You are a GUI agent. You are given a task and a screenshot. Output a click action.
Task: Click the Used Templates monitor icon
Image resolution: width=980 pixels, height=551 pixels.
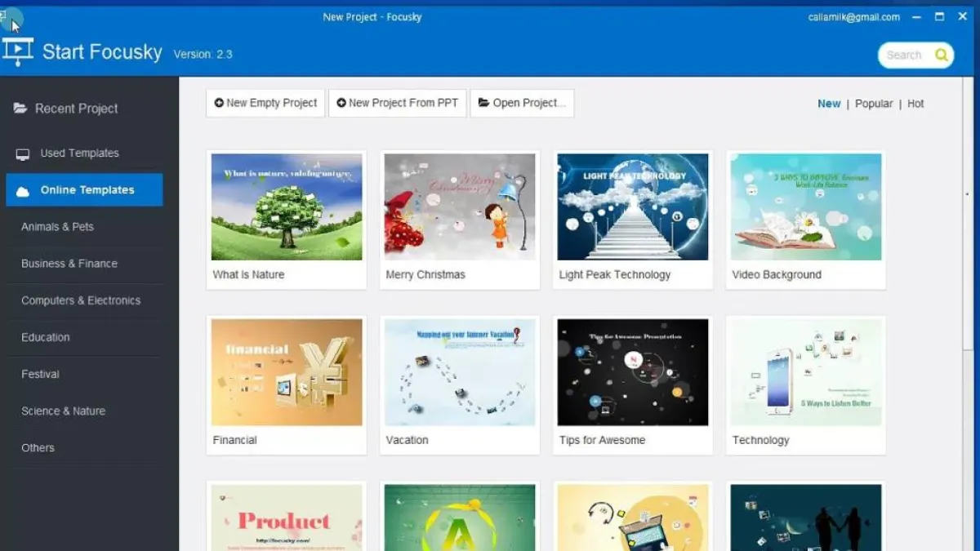(x=23, y=154)
